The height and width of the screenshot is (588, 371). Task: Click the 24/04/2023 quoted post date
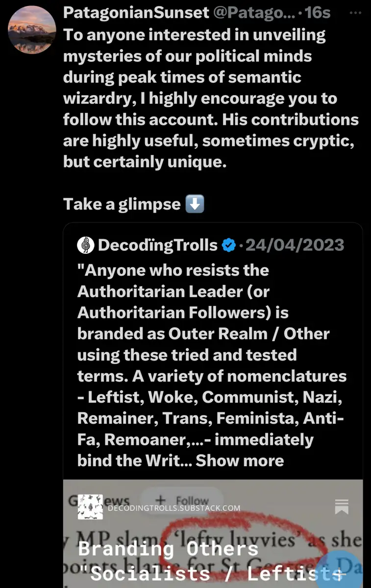(295, 245)
